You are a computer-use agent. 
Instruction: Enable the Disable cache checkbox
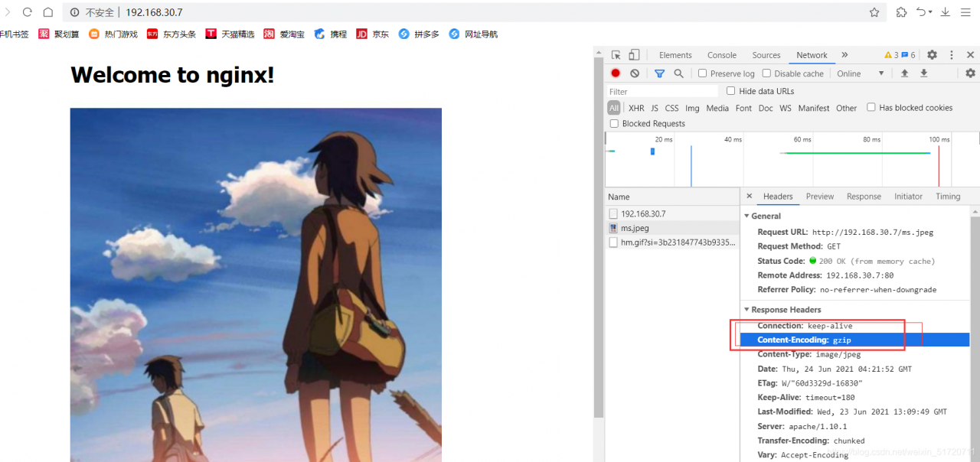766,73
